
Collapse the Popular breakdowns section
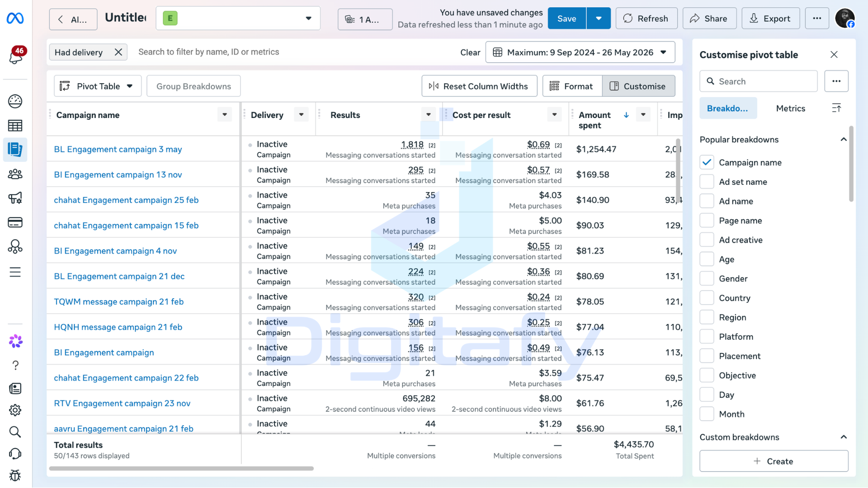coord(844,140)
